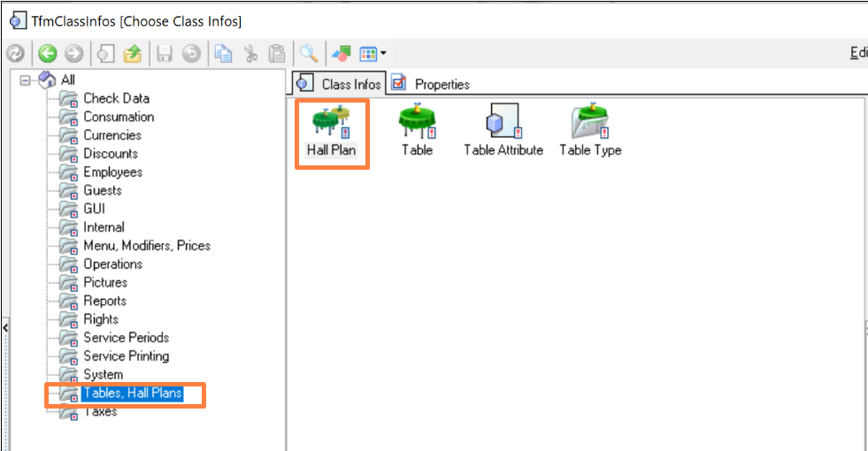Collapse left panel with side arrow

[5, 328]
